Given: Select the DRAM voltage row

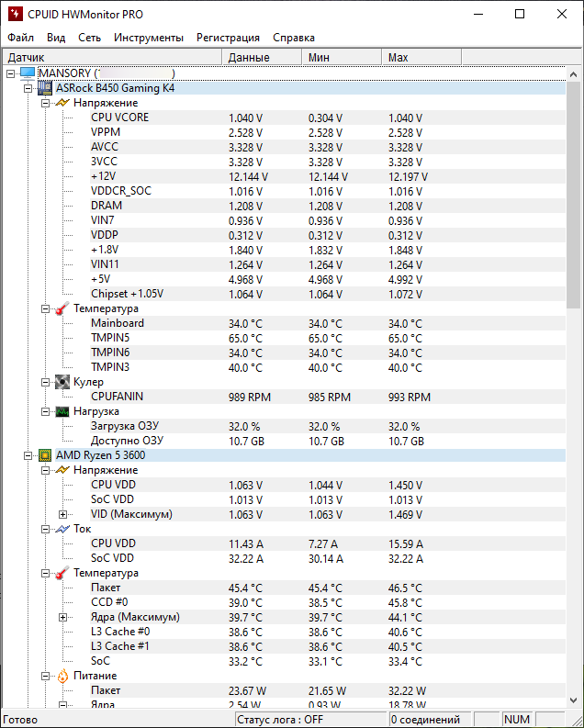Looking at the screenshot, I should (328, 206).
